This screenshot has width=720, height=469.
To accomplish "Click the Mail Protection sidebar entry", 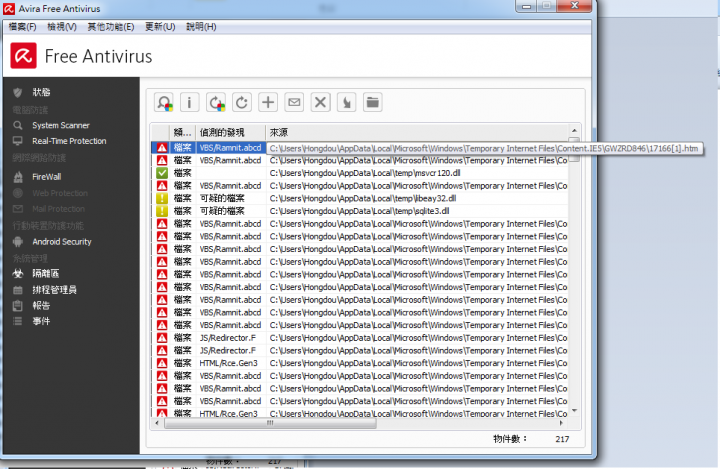I will (58, 209).
